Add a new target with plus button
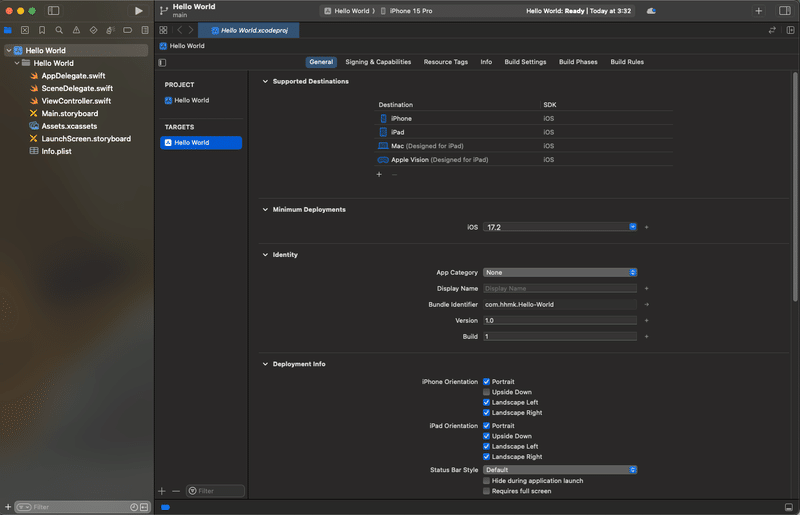This screenshot has height=515, width=800. tap(162, 491)
